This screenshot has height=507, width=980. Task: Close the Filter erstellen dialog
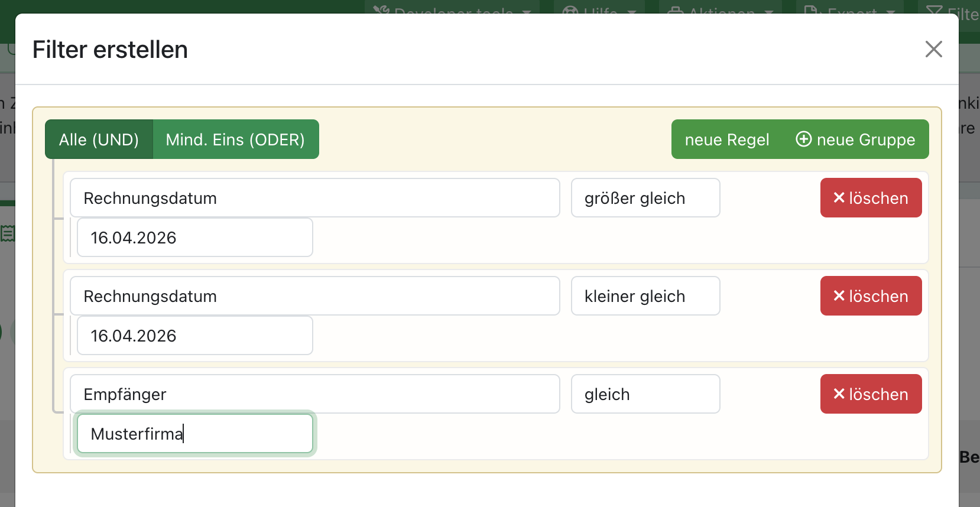933,49
